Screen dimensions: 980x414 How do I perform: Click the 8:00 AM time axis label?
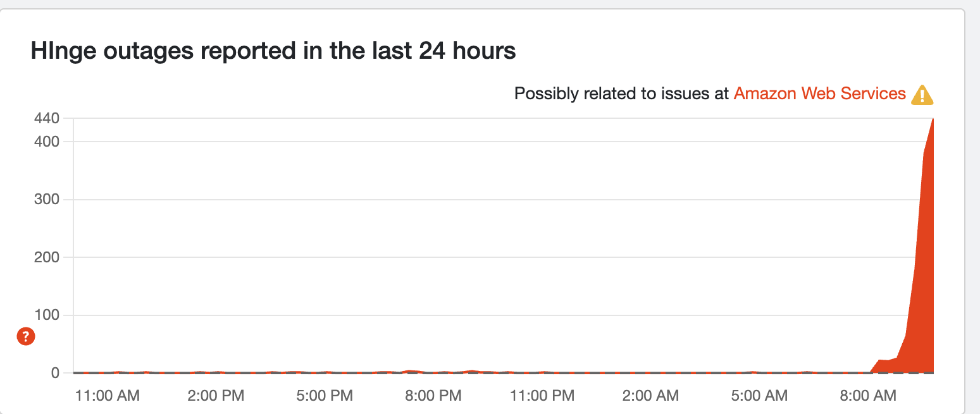click(868, 396)
